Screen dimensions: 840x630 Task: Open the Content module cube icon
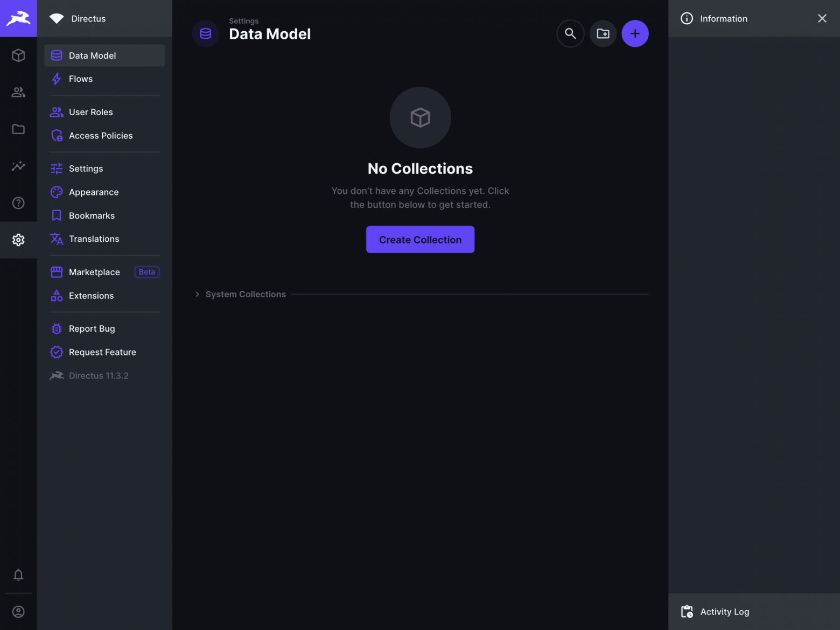(x=18, y=55)
